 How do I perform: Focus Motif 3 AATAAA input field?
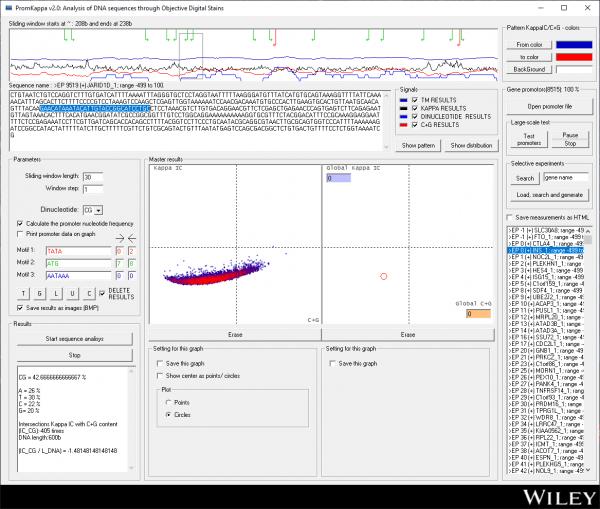78,276
